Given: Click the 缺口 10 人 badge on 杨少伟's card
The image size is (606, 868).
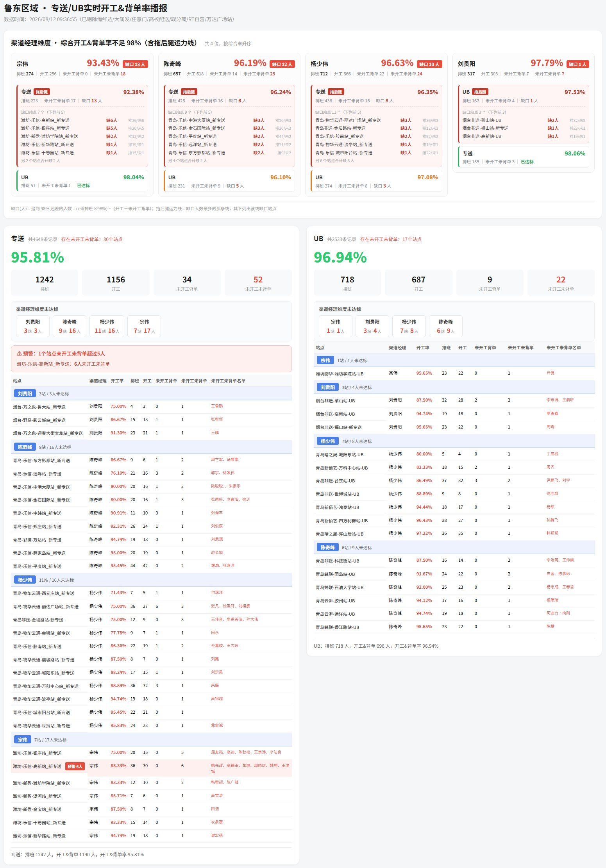Looking at the screenshot, I should tap(429, 64).
